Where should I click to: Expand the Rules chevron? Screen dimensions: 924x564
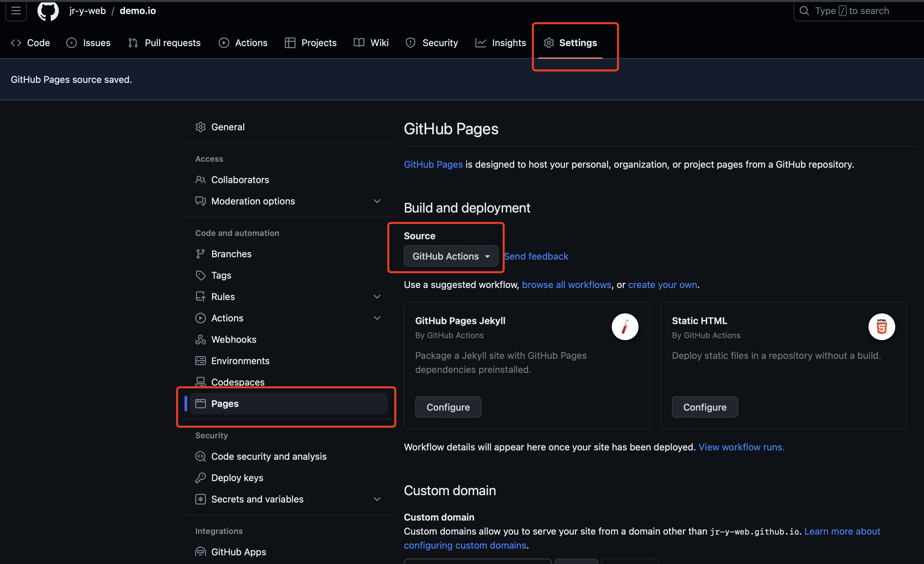(x=377, y=296)
